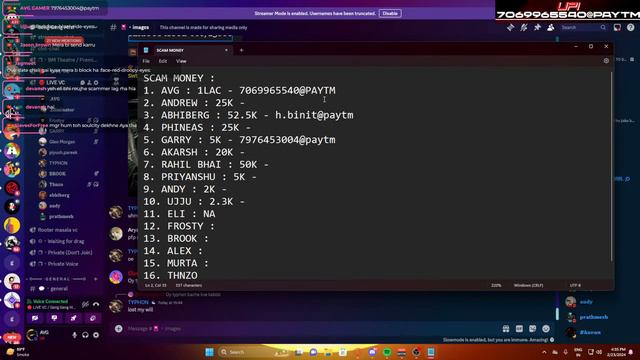Toggle noise suppression icon beside Voice Connected

coord(85,304)
